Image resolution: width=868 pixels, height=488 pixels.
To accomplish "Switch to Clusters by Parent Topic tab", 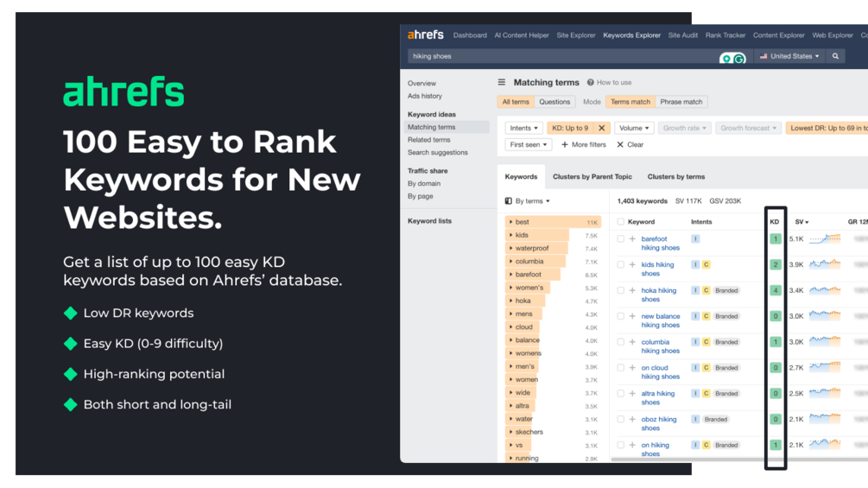I will click(592, 177).
